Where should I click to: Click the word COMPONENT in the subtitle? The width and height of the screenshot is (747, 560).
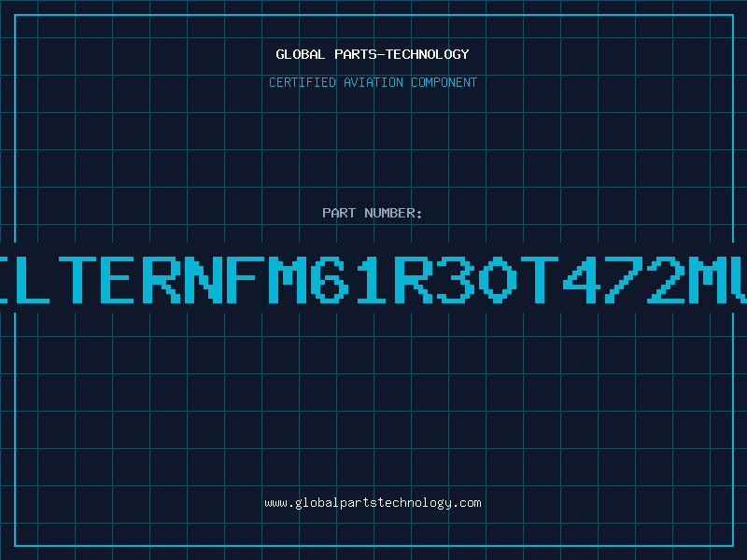[444, 82]
